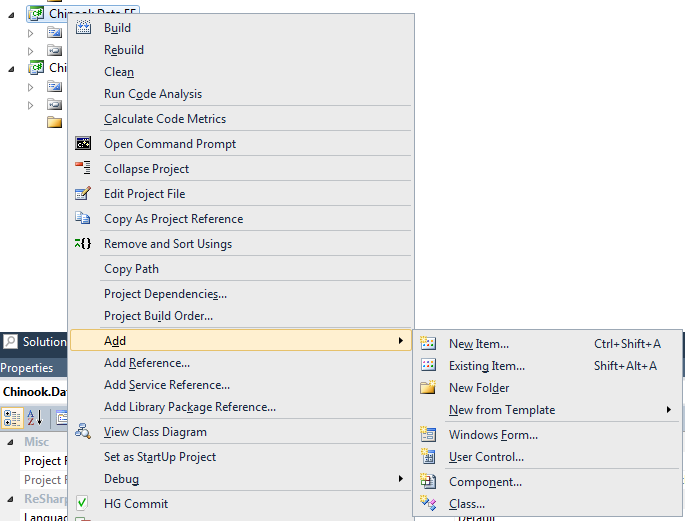This screenshot has height=521, width=685.
Task: Click the Windows Form icon
Action: coord(428,434)
